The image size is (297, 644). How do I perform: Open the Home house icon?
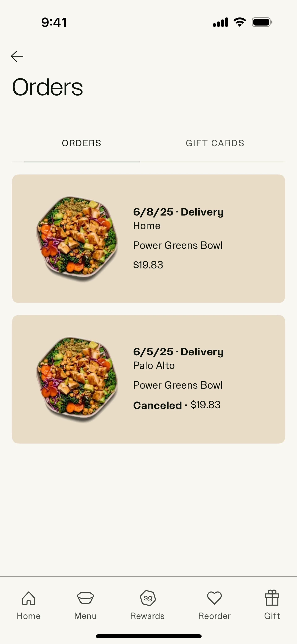click(x=29, y=598)
